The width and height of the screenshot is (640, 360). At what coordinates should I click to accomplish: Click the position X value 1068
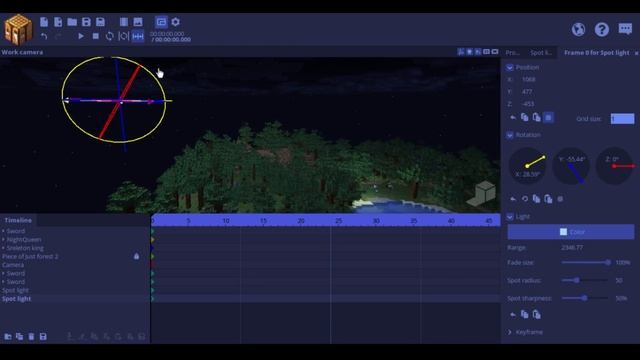click(x=529, y=80)
